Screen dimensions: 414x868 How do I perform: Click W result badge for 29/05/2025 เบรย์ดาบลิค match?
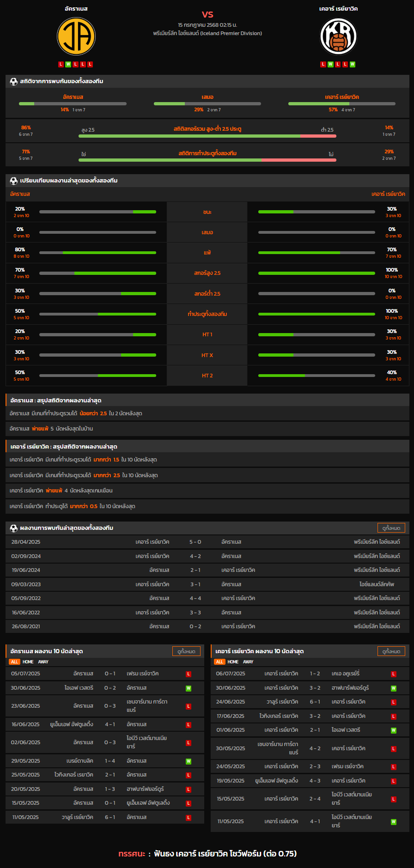[x=189, y=761]
